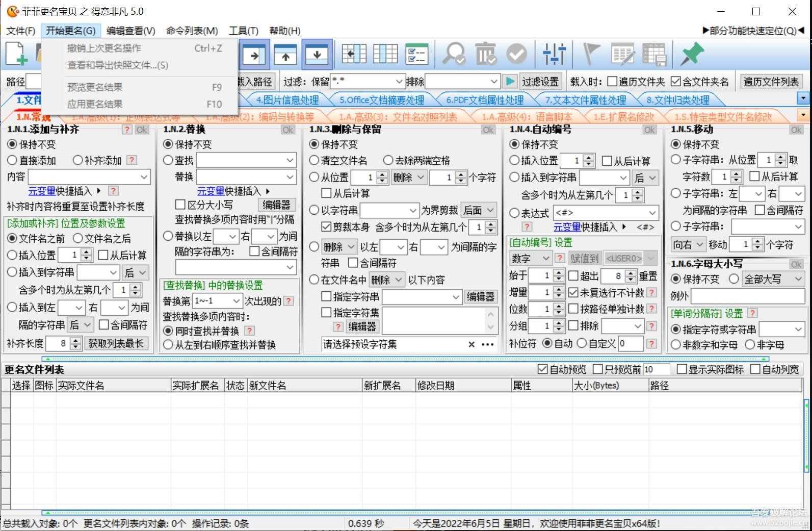This screenshot has height=531, width=812.
Task: Click the panel down-arrow layout icon
Action: [317, 54]
